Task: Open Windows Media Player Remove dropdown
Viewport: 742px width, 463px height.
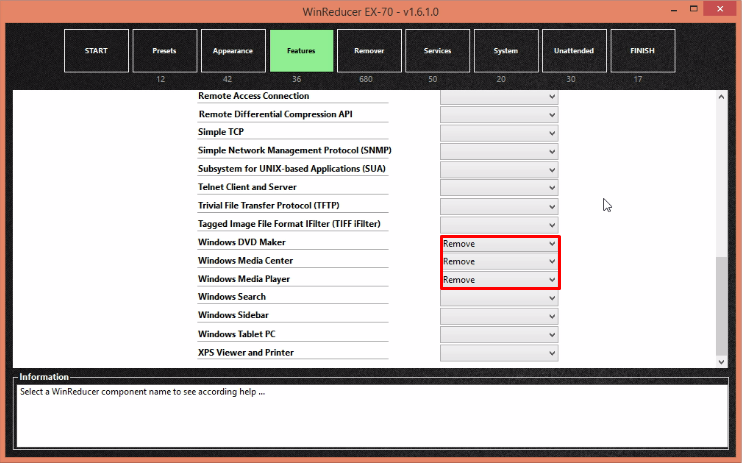Action: 499,280
